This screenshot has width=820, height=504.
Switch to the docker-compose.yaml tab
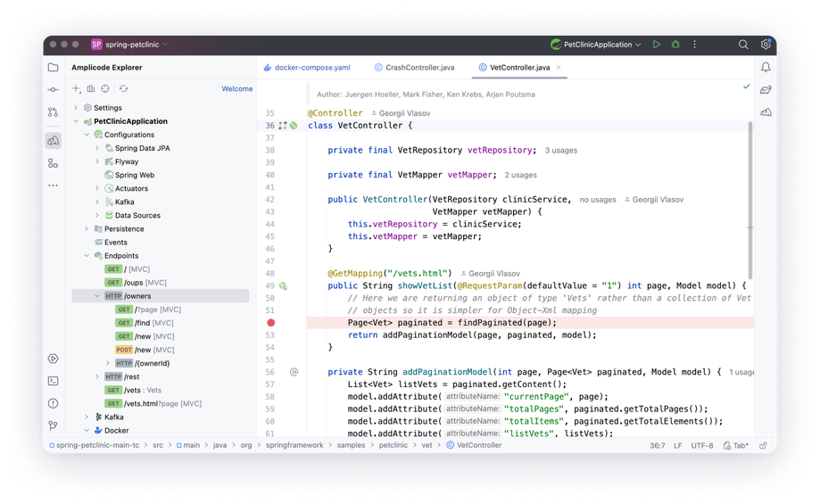pos(307,68)
